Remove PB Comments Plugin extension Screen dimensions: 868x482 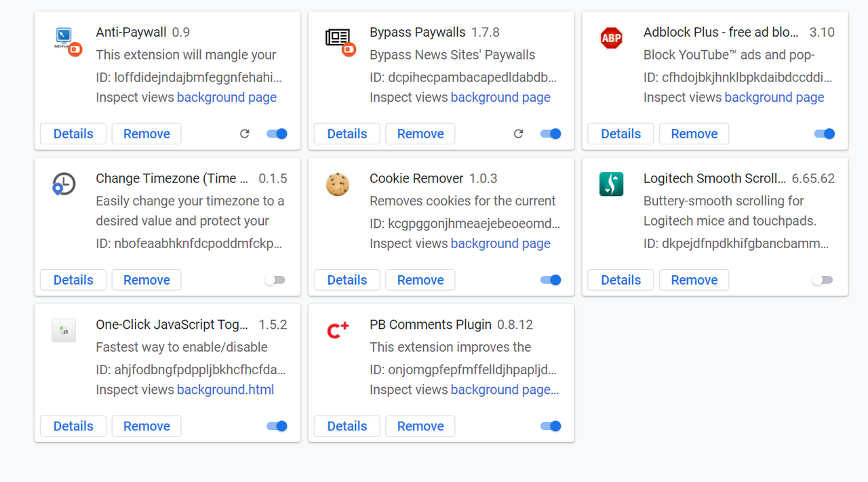[x=420, y=426]
